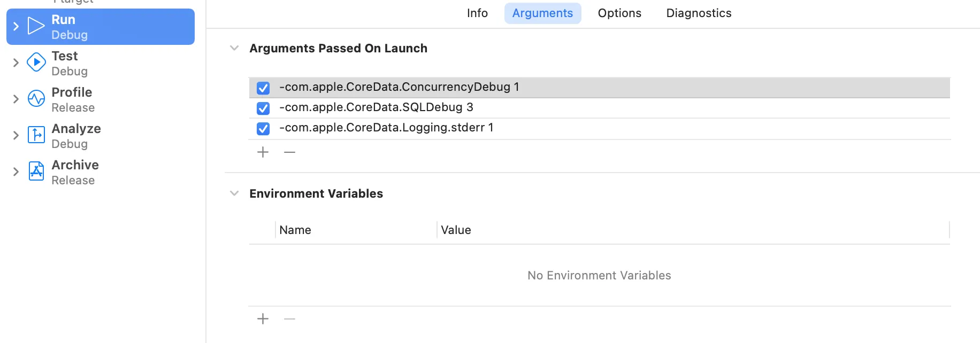
Task: Click the Value column header
Action: pos(456,230)
